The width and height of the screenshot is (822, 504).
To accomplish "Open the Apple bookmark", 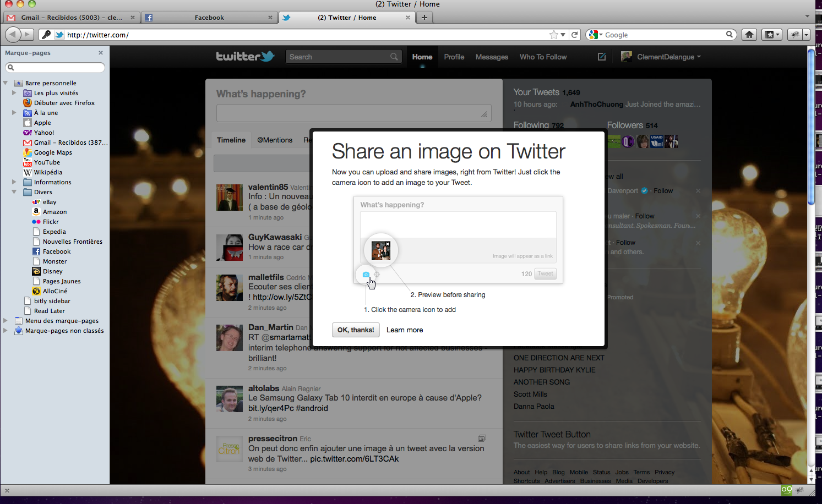I will click(37, 123).
